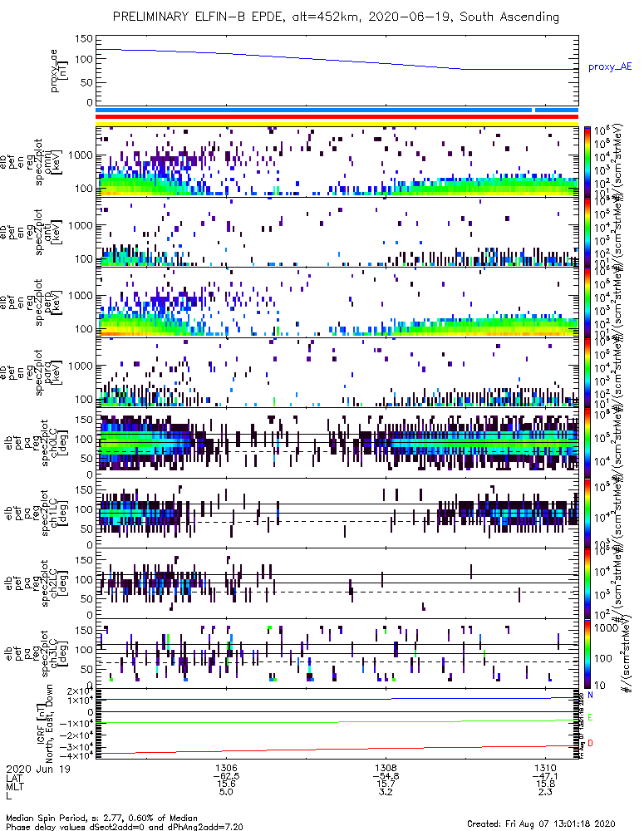Click the ch0LC pitch angle spectrogram
The height and width of the screenshot is (831, 644).
coord(337,443)
